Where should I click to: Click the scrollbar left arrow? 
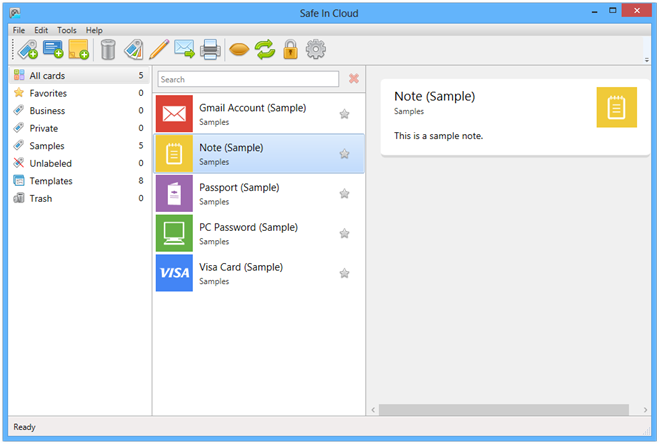point(373,409)
